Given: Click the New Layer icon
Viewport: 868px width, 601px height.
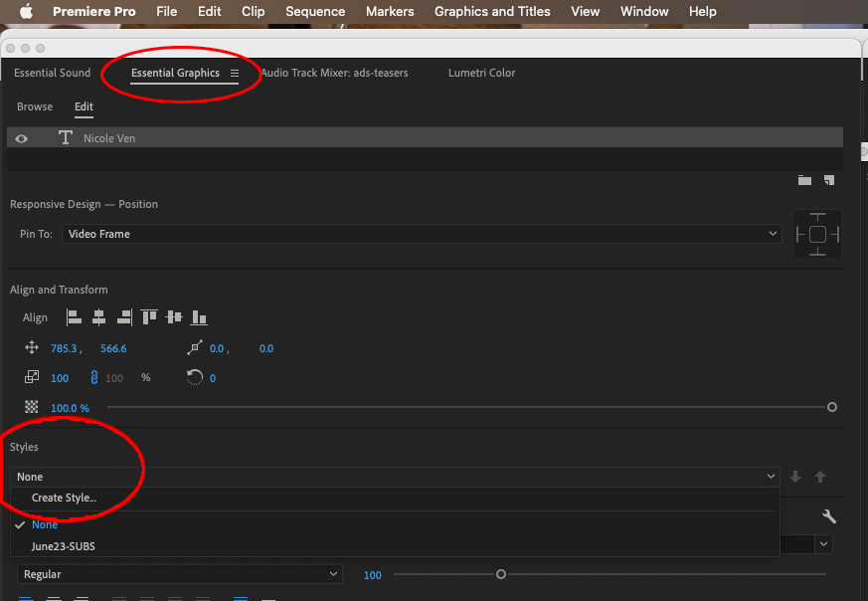Looking at the screenshot, I should 828,180.
